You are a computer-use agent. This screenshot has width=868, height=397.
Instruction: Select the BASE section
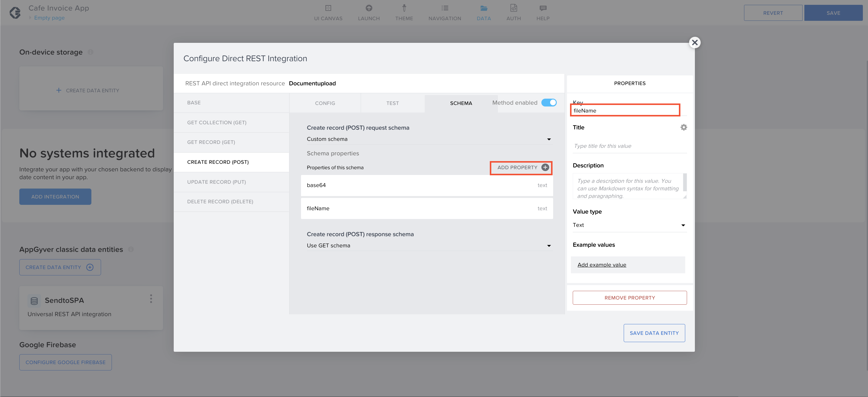point(232,103)
